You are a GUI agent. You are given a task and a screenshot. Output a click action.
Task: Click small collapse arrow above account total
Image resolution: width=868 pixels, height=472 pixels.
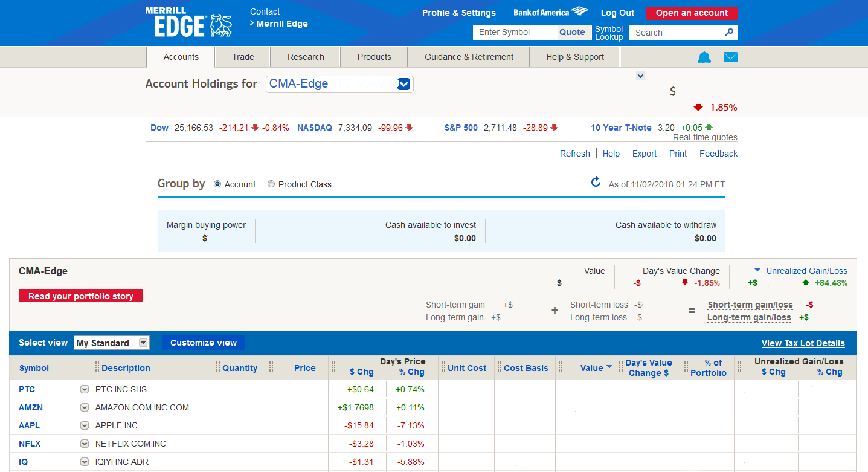[x=641, y=76]
